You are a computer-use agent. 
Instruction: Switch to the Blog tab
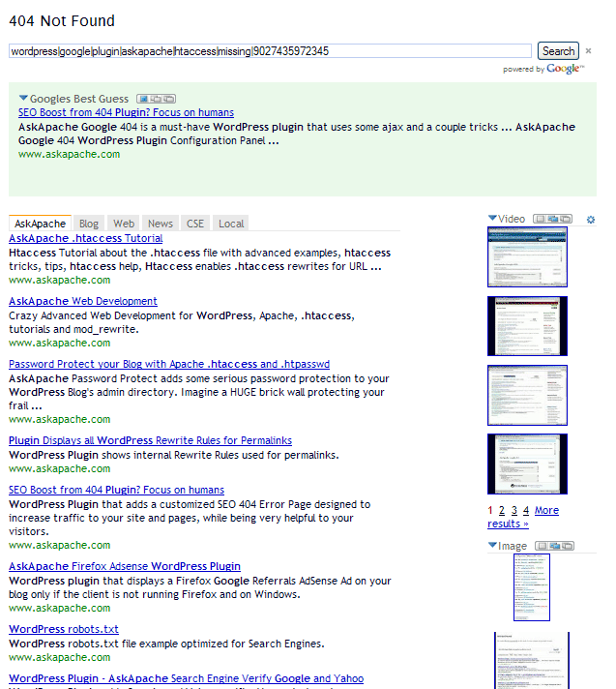click(89, 224)
